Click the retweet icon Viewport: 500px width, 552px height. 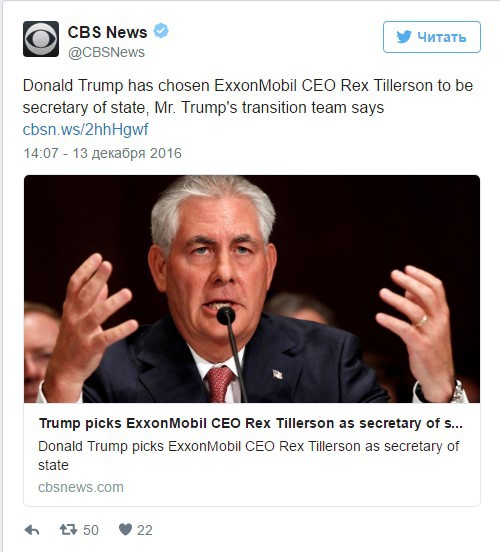[68, 529]
